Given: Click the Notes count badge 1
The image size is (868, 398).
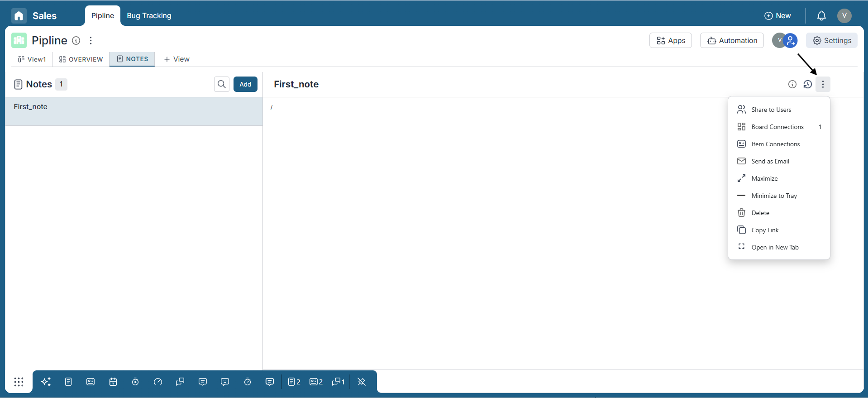Looking at the screenshot, I should pyautogui.click(x=62, y=84).
